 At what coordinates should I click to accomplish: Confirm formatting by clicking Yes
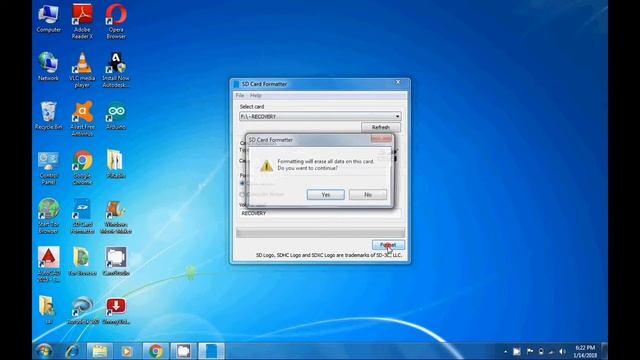coord(325,195)
